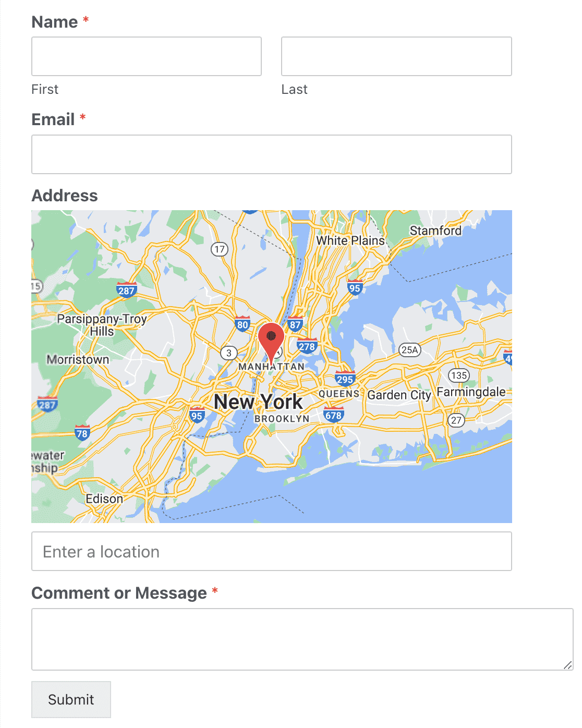
Task: Click the New York city label on map
Action: point(258,402)
